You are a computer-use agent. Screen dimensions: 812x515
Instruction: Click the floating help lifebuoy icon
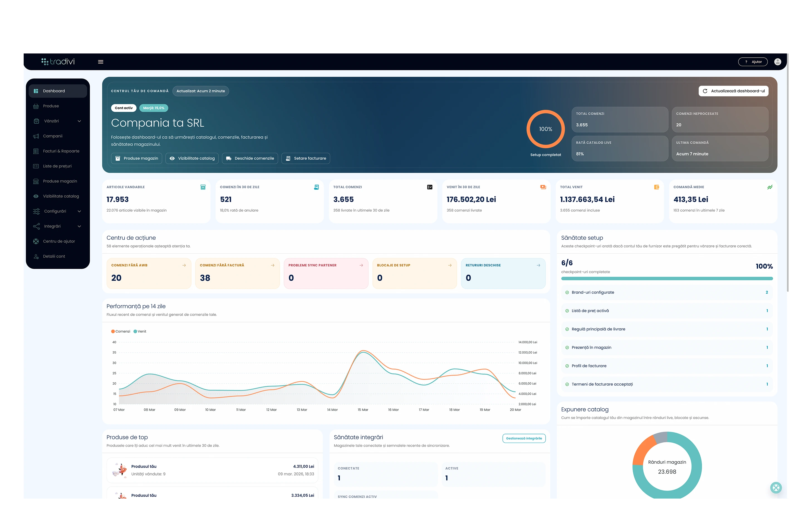(776, 487)
